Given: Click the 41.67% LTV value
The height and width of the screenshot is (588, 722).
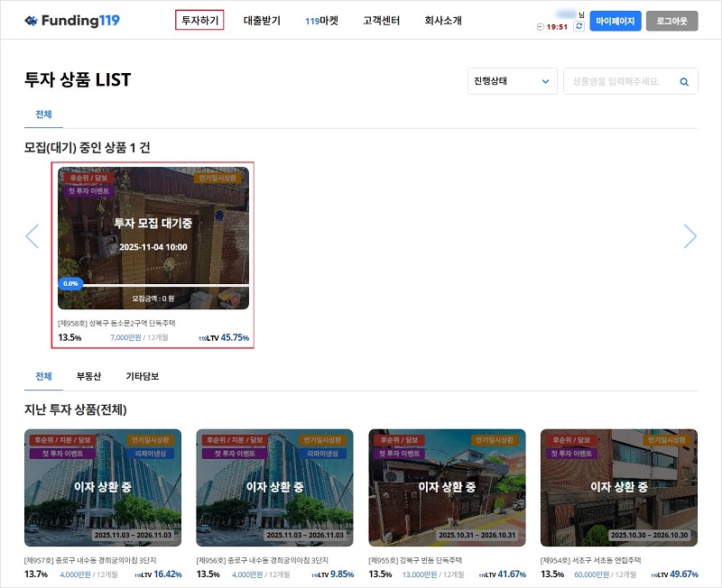Looking at the screenshot, I should (512, 574).
